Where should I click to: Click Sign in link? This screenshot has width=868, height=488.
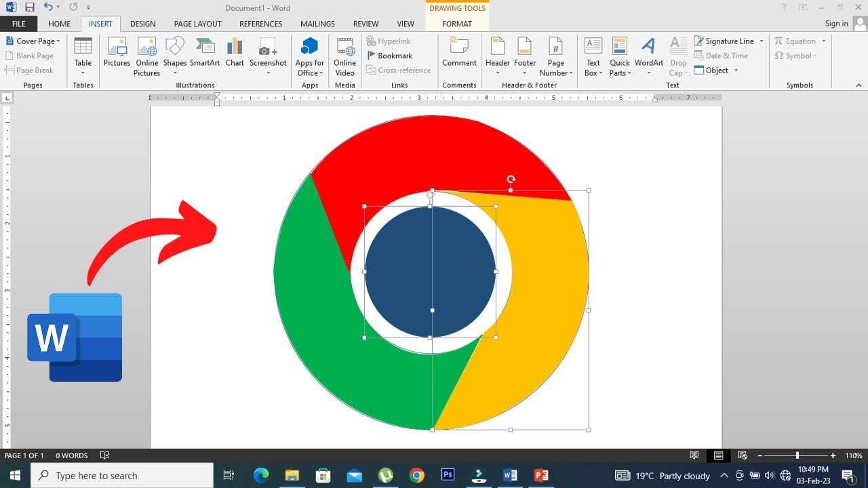837,24
